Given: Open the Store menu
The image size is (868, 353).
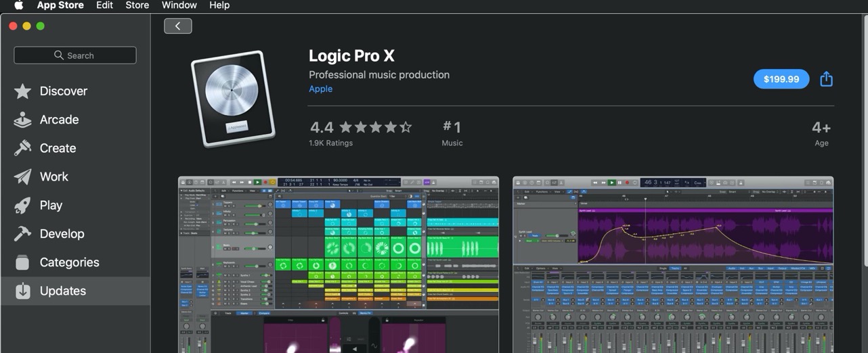Looking at the screenshot, I should (x=137, y=5).
